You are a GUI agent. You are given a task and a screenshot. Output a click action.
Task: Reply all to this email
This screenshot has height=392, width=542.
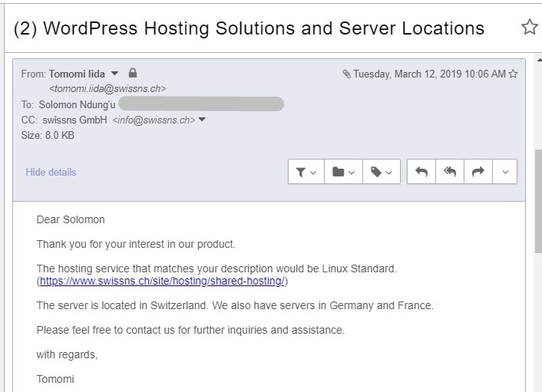[450, 172]
